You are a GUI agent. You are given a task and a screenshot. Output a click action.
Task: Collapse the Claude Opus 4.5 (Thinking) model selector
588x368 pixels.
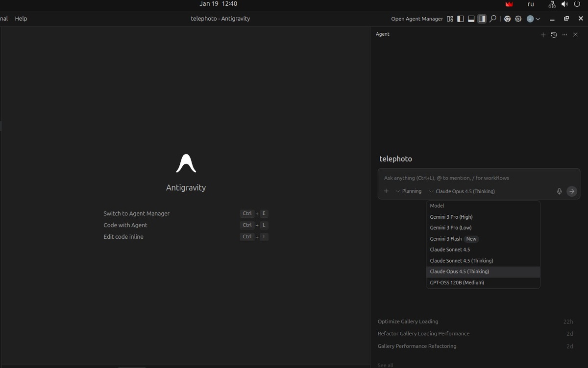462,191
